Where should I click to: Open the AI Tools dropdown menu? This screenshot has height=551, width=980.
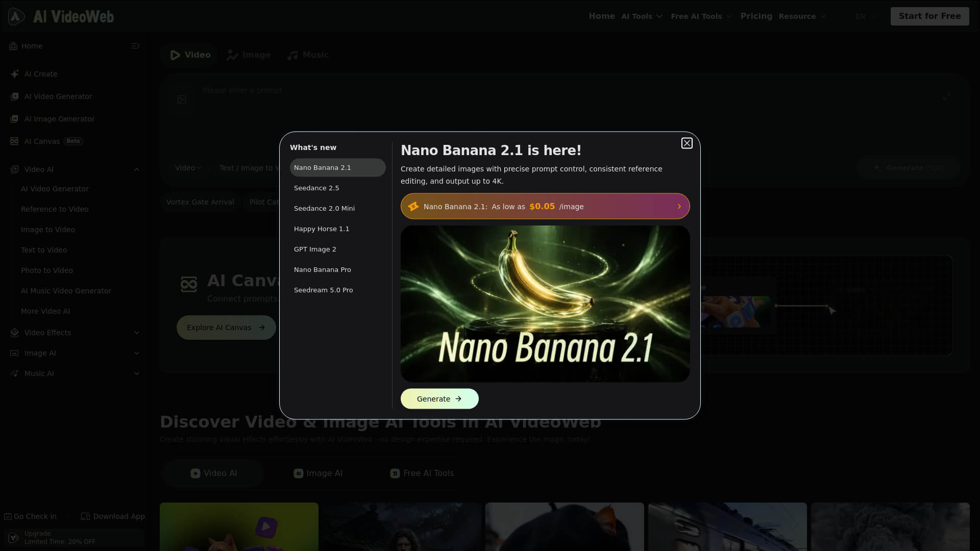pos(642,16)
